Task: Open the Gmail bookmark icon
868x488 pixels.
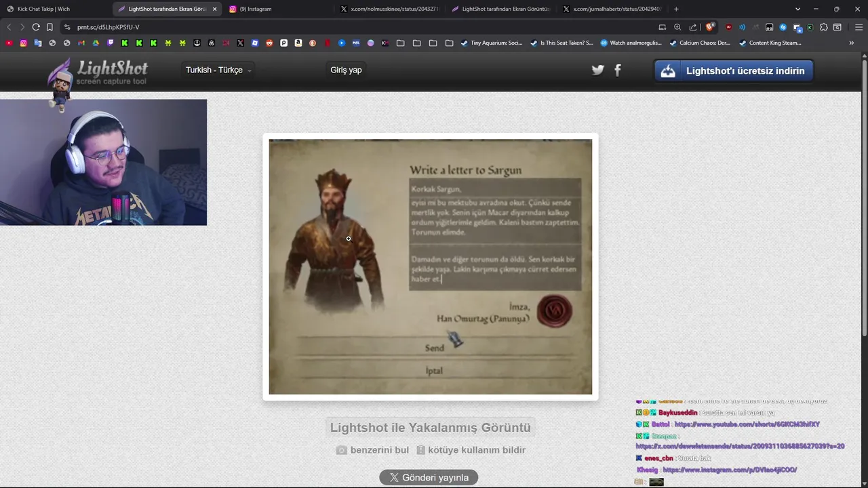Action: point(81,43)
